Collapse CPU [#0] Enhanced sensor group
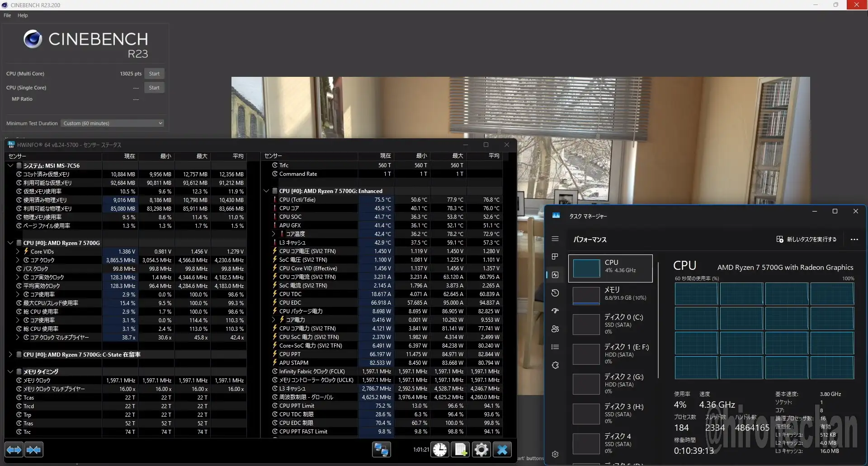The image size is (868, 466). 266,191
